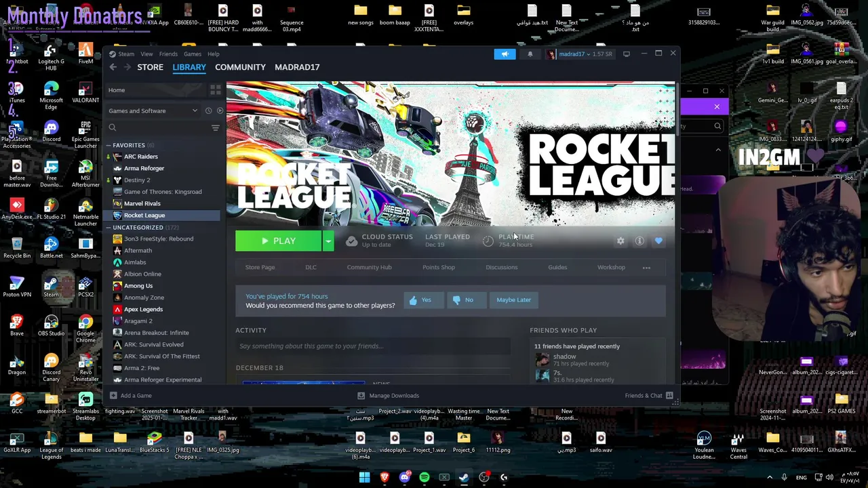
Task: Go to the STORE tab
Action: (x=150, y=67)
